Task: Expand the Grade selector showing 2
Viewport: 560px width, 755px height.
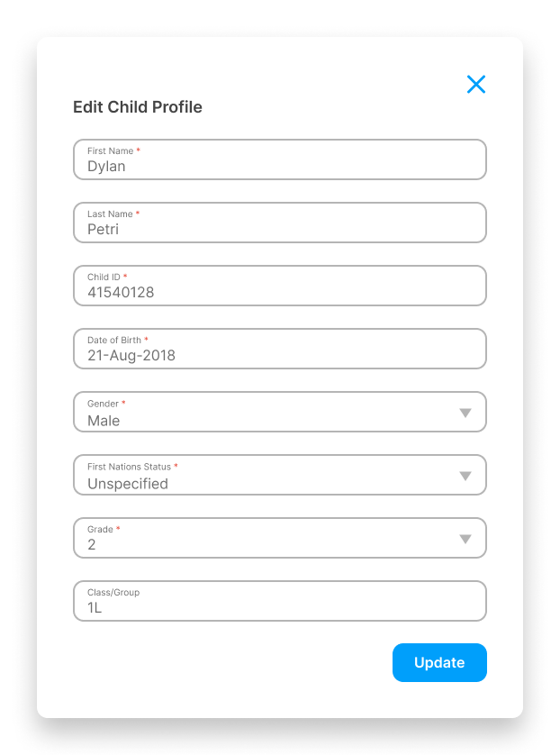Action: [x=279, y=538]
